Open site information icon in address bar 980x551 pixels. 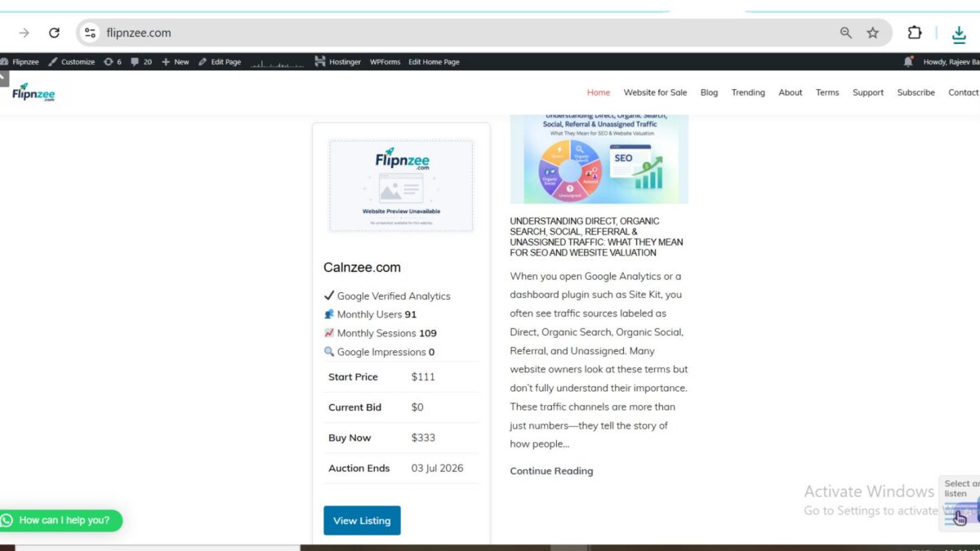point(91,33)
